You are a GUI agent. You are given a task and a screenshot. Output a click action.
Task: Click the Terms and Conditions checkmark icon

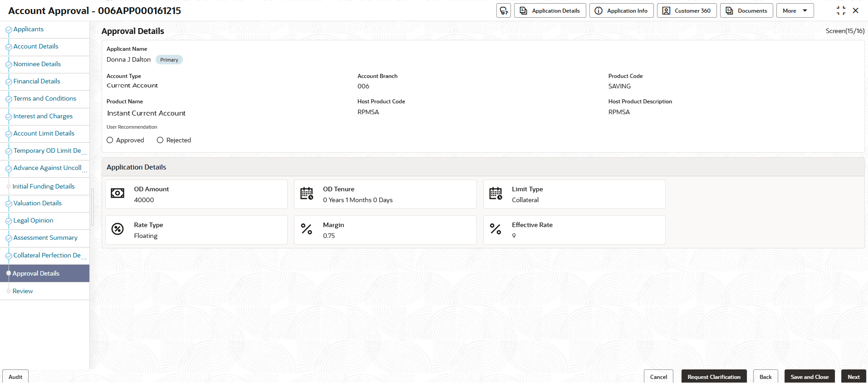click(x=9, y=99)
